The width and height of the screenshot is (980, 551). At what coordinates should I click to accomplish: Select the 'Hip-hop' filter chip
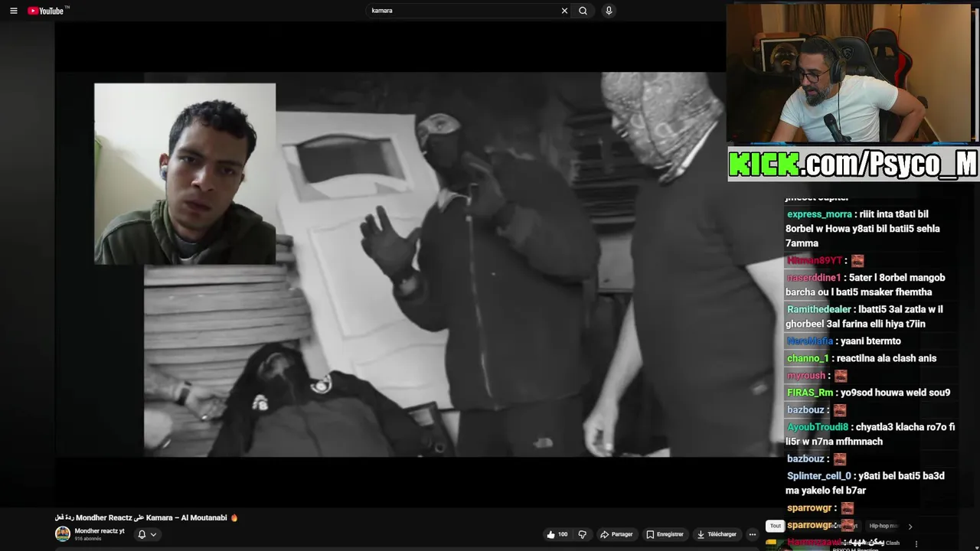pos(882,526)
